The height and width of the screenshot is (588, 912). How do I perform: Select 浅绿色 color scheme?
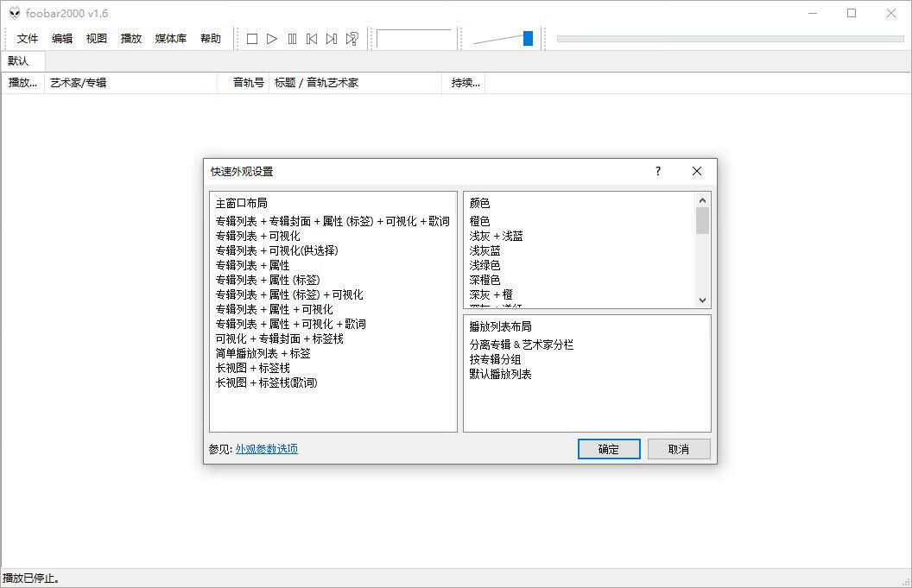click(484, 265)
